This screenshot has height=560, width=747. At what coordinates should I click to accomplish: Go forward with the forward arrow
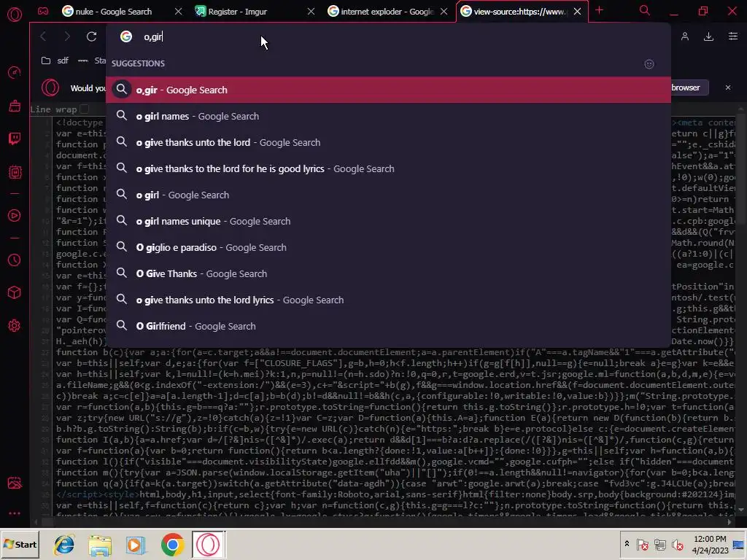66,36
